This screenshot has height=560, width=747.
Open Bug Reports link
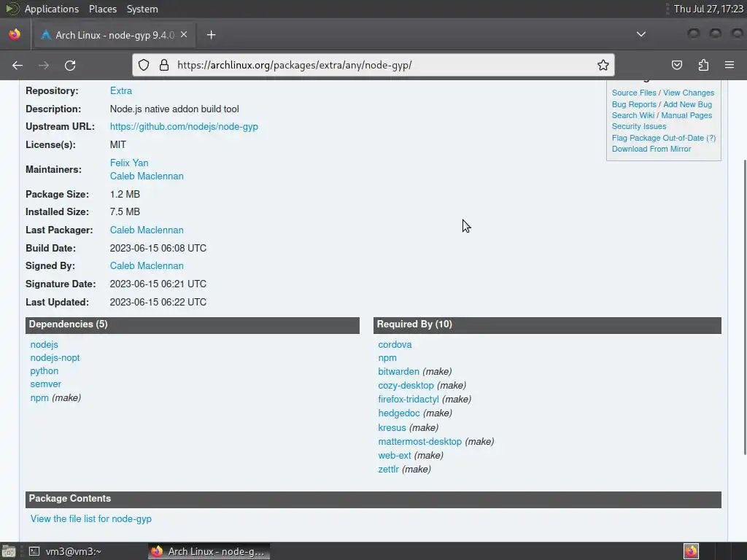634,104
